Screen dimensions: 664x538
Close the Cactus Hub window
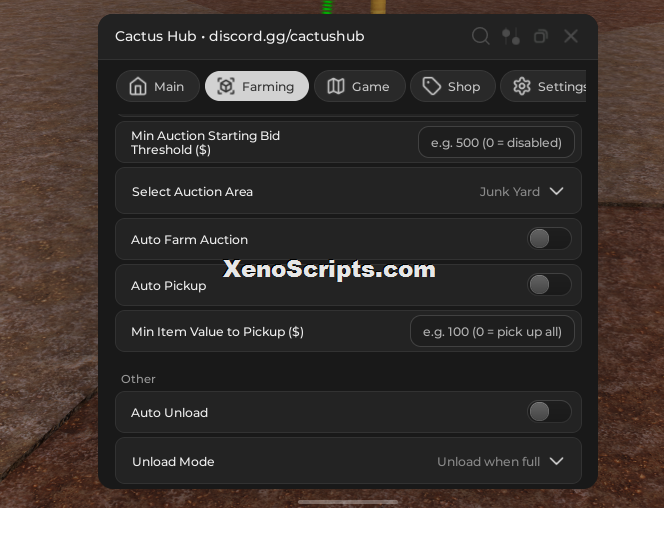[x=571, y=36]
